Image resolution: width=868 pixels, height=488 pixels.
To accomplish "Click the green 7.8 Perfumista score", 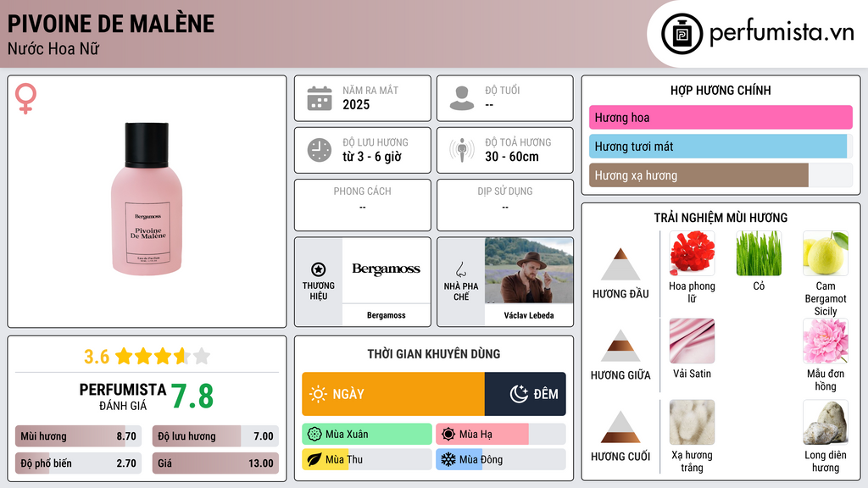I will 192,396.
